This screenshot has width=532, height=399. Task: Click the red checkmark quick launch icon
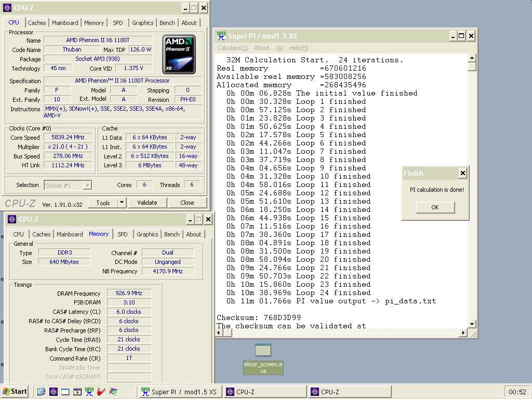pyautogui.click(x=101, y=392)
